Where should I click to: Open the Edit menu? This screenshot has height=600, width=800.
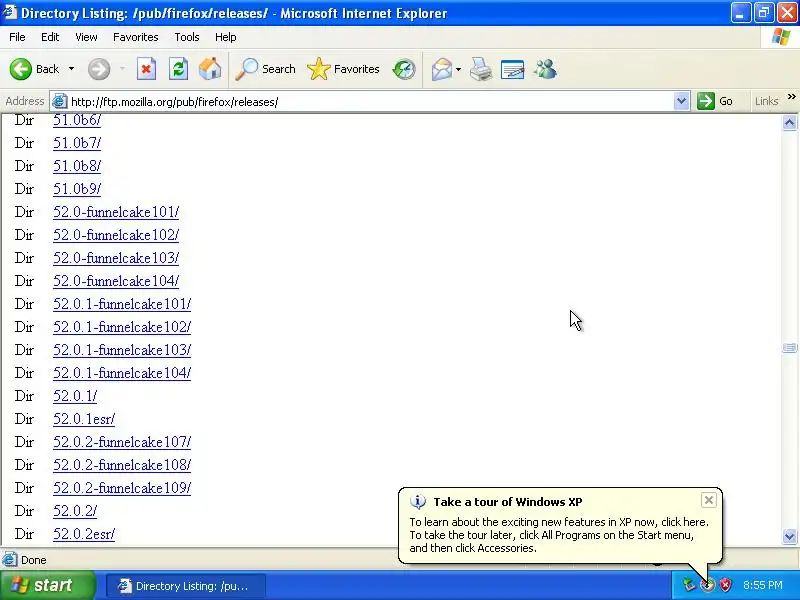(x=50, y=37)
